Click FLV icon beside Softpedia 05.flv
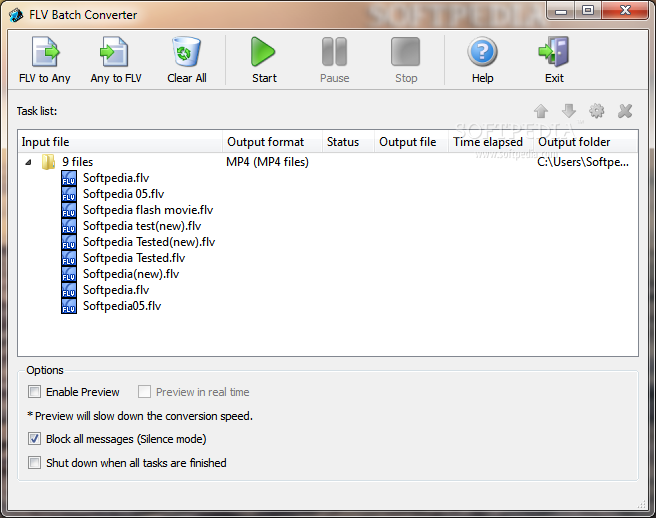 coord(69,194)
